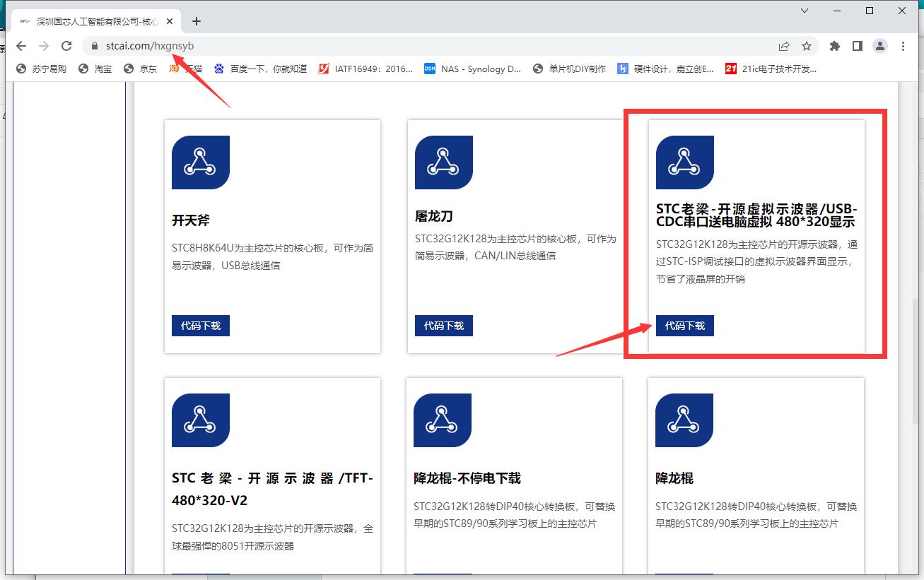Click description 全球最强悍的8051开源示波器
This screenshot has width=924, height=580.
coord(272,537)
